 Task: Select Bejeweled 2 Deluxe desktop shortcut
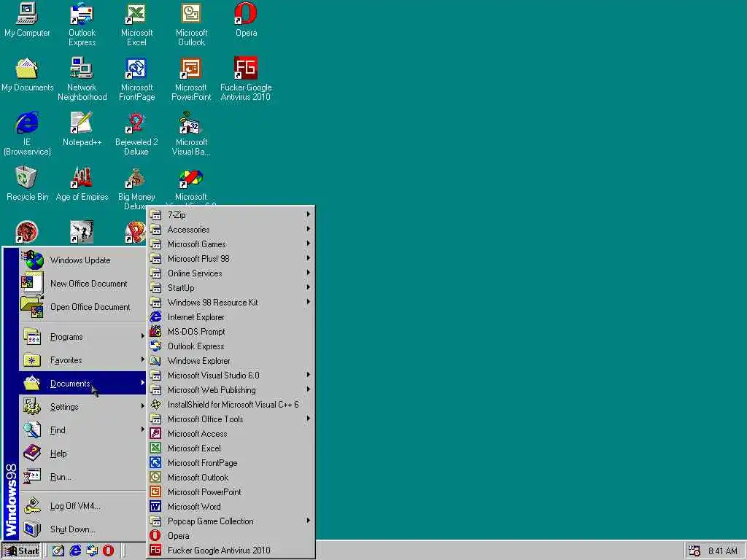click(136, 134)
